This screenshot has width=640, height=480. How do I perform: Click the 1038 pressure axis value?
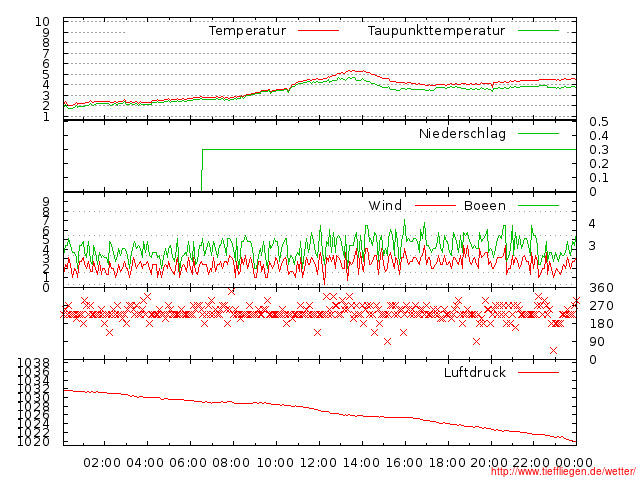coord(33,362)
